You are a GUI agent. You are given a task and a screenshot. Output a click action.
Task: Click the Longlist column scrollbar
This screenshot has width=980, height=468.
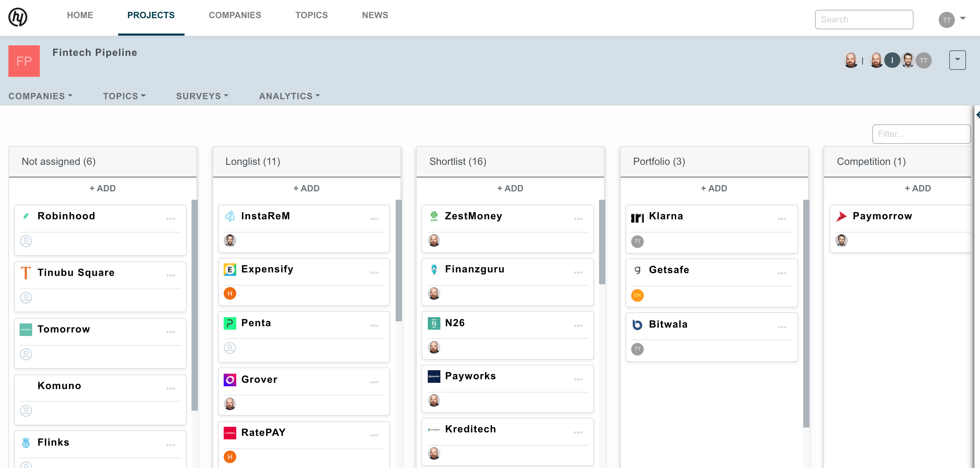pos(398,261)
